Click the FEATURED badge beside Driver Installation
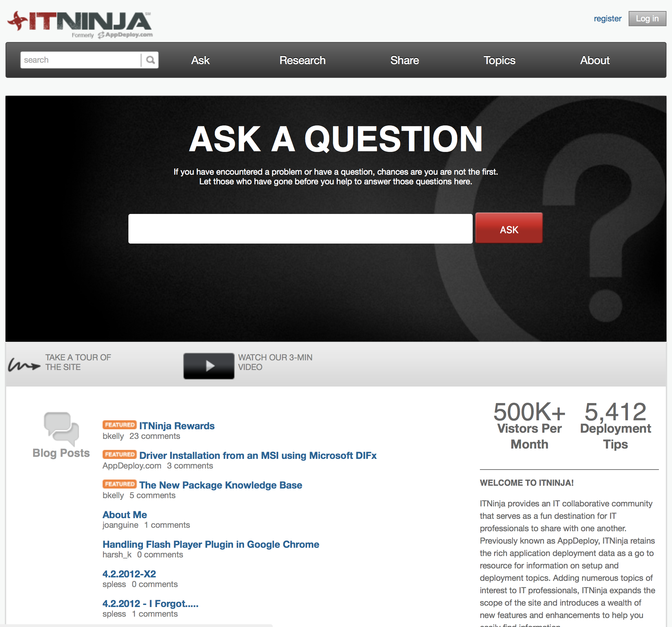The height and width of the screenshot is (627, 672). [x=119, y=454]
